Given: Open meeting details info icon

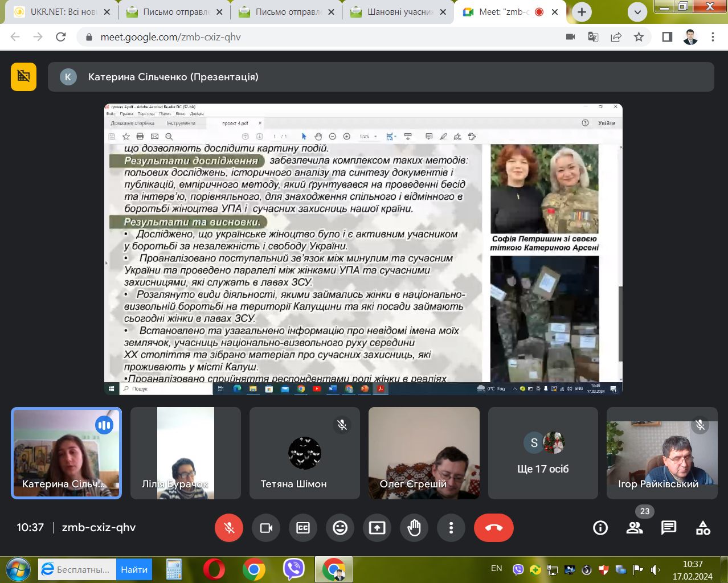Looking at the screenshot, I should (x=600, y=528).
